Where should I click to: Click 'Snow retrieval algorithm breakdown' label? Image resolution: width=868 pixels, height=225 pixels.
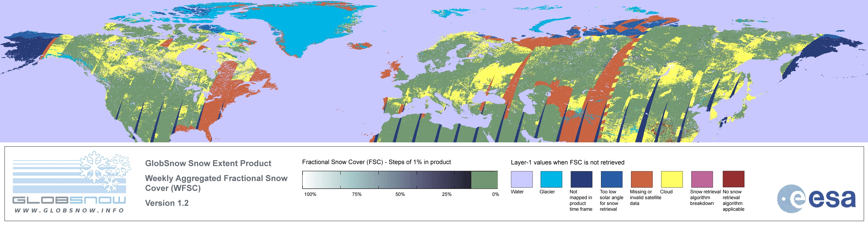coord(705,197)
